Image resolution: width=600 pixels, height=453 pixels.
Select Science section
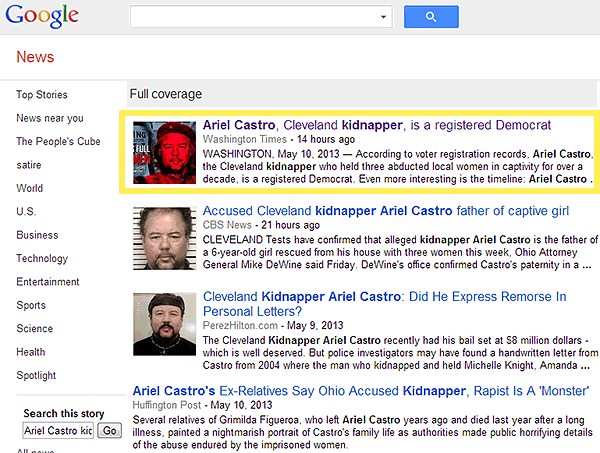tap(34, 329)
